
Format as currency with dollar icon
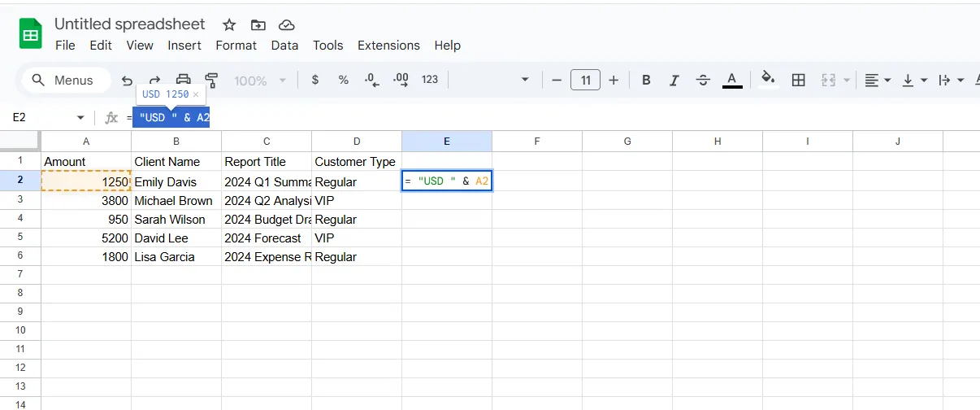click(315, 80)
